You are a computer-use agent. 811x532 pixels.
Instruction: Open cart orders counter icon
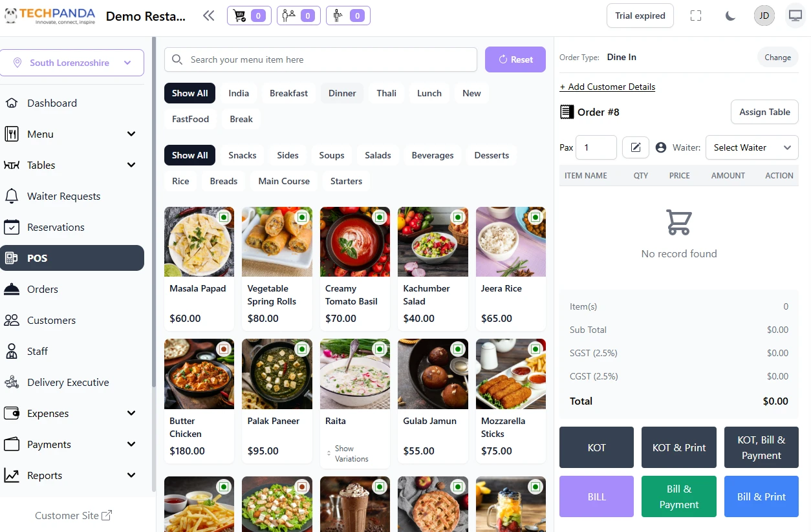coord(249,16)
